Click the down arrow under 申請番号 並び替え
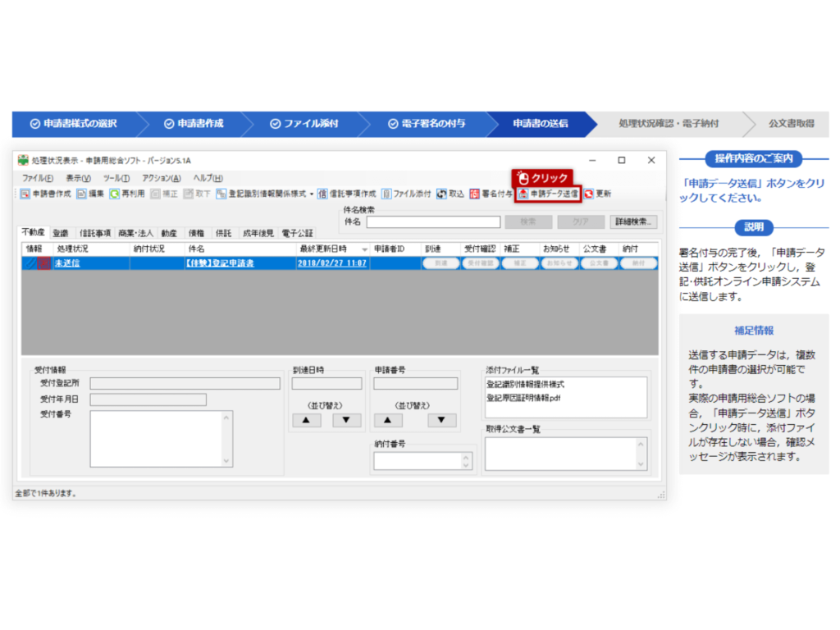840x630 pixels. pyautogui.click(x=441, y=420)
